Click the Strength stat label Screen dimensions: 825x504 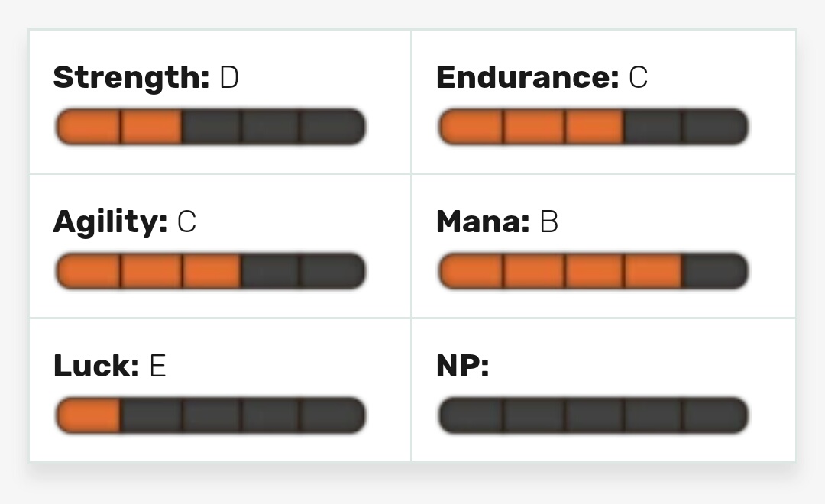click(131, 78)
